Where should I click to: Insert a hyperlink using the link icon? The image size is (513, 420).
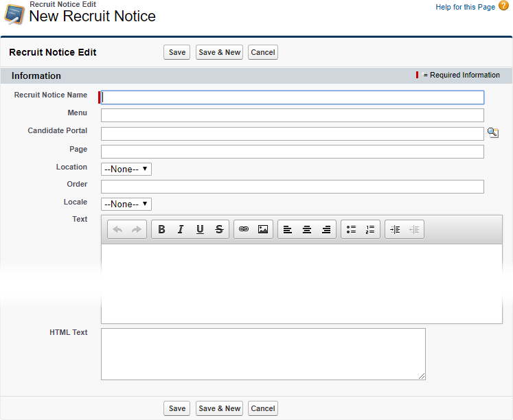pyautogui.click(x=244, y=229)
